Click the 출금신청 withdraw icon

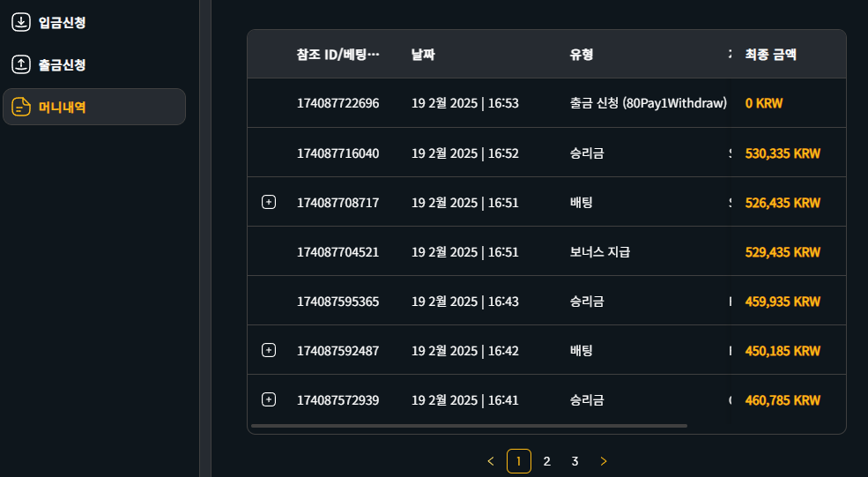(x=21, y=64)
